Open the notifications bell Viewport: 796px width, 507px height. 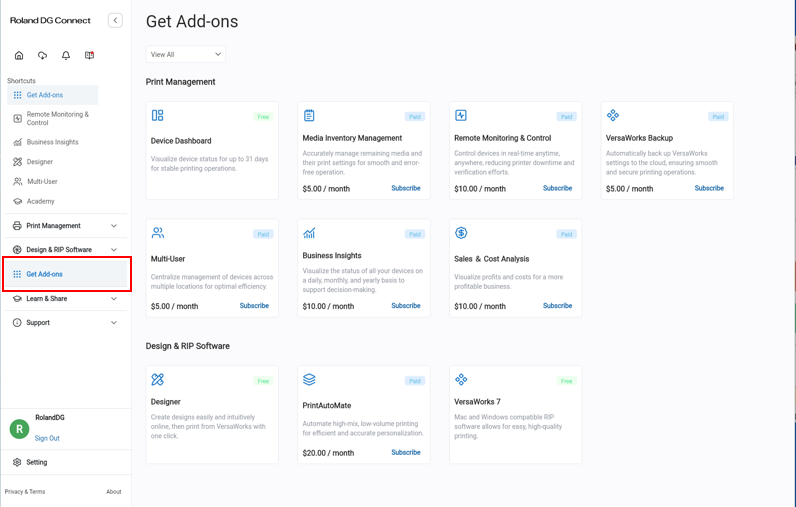pos(66,56)
